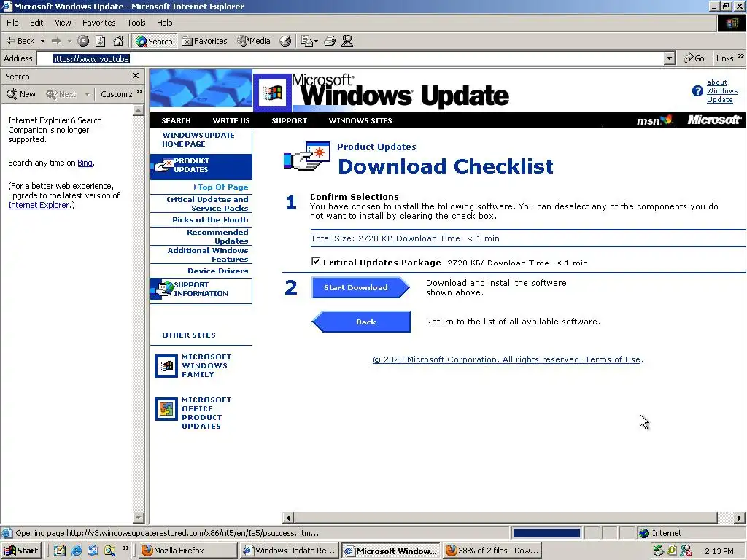Click the Go button

click(694, 58)
